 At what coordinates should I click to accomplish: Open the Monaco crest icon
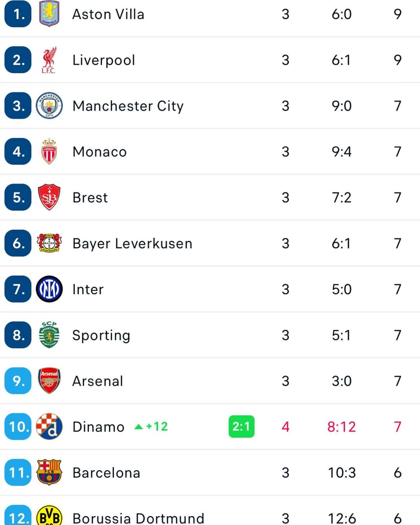(x=49, y=152)
